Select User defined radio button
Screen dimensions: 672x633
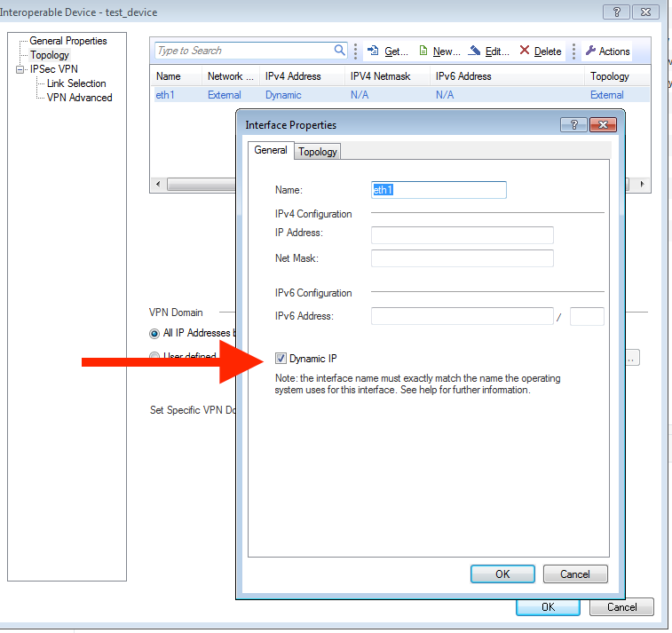pyautogui.click(x=154, y=357)
